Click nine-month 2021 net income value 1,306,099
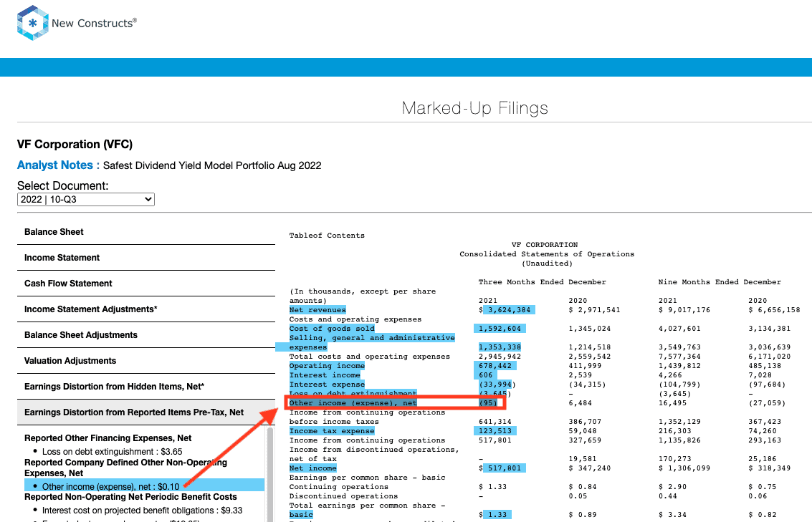The image size is (812, 522). coord(684,468)
